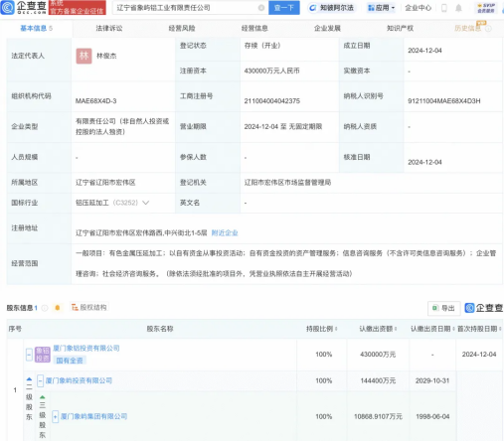The image size is (504, 441).
Task: Open 知彼阿尔法 from the header
Action: point(332,8)
